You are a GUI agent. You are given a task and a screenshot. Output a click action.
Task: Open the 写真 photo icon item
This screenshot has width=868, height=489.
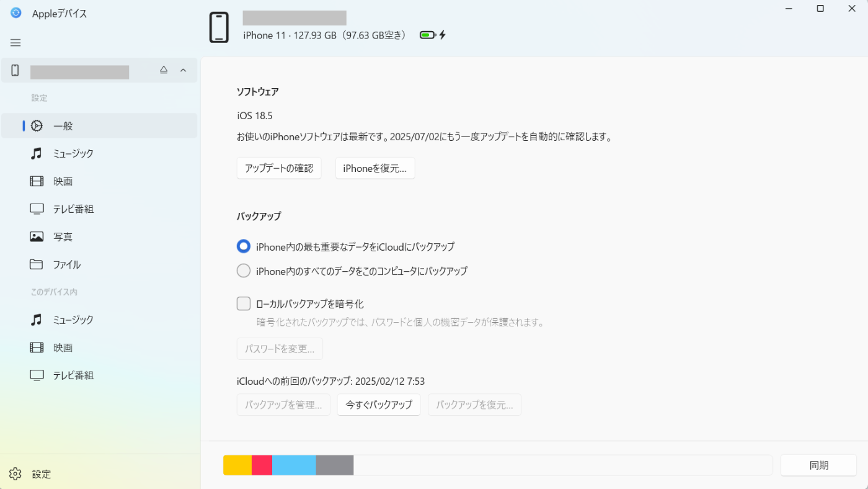pos(37,236)
